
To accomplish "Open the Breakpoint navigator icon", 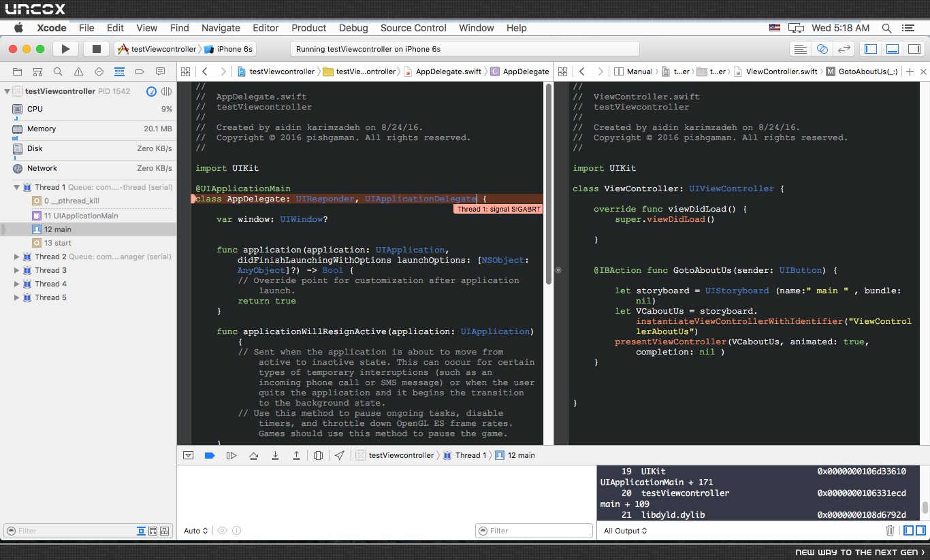I will coord(140,71).
